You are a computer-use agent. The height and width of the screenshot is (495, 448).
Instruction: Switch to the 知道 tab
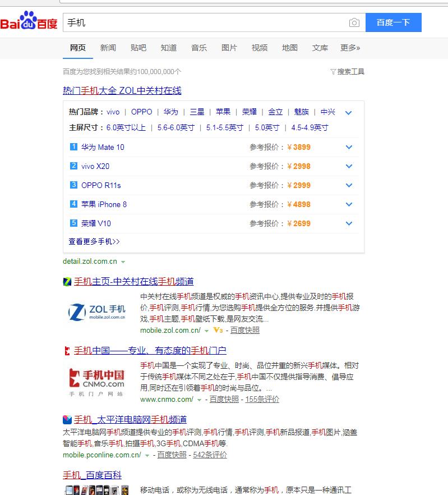168,48
